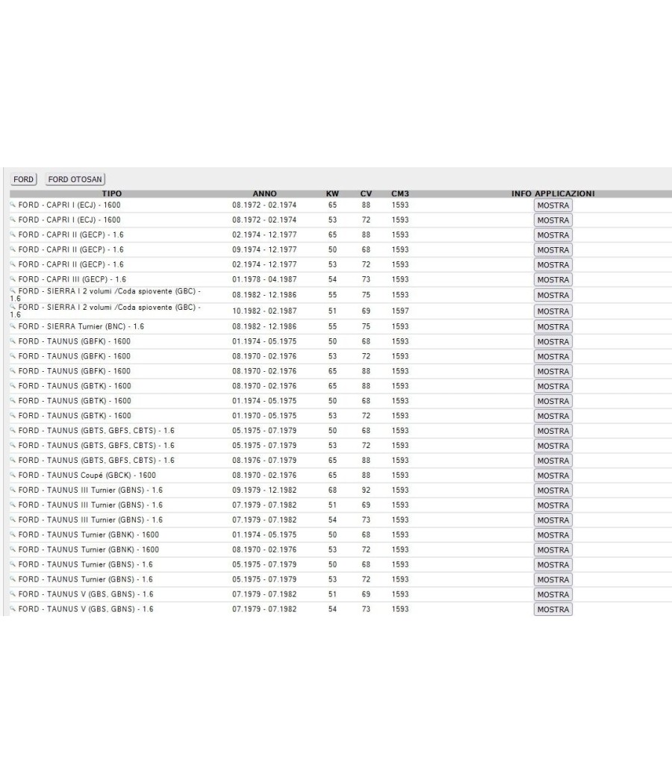This screenshot has width=672, height=784.
Task: Click magnifier icon for TAUNUS (GBFK) 50 kW row
Action: point(13,341)
